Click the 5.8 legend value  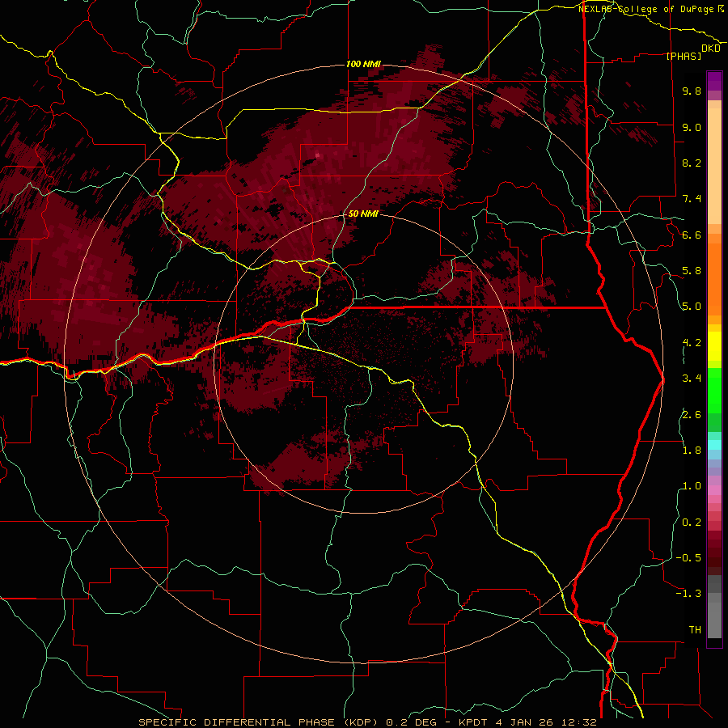click(x=692, y=271)
